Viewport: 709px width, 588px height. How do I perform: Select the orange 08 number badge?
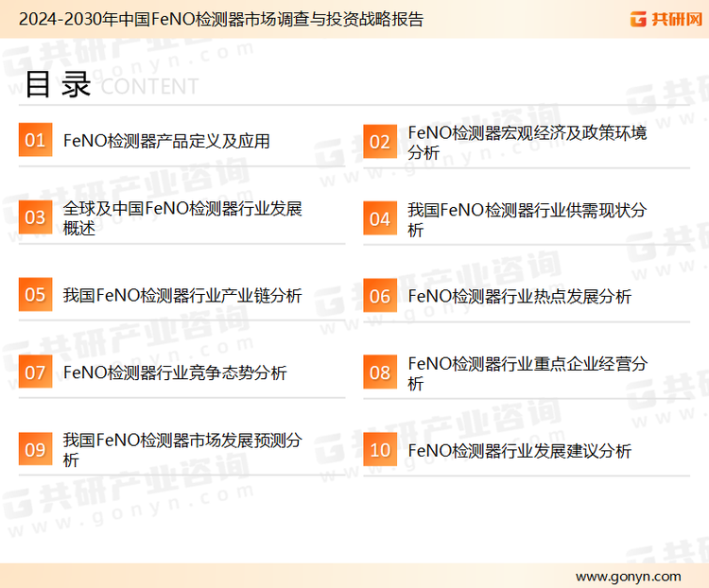coord(380,372)
